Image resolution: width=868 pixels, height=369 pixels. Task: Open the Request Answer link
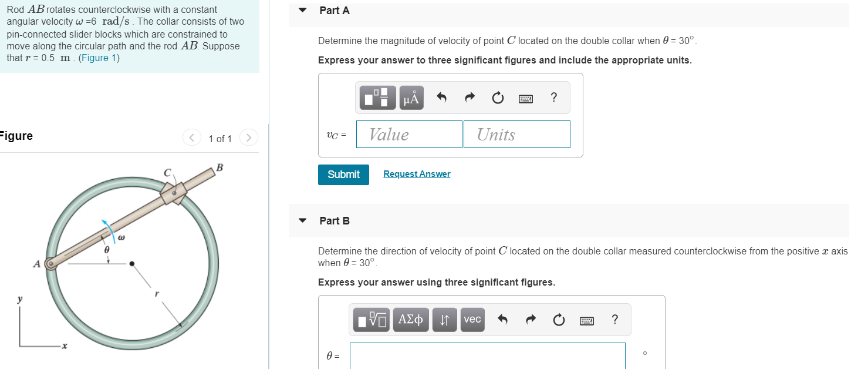[x=417, y=174]
